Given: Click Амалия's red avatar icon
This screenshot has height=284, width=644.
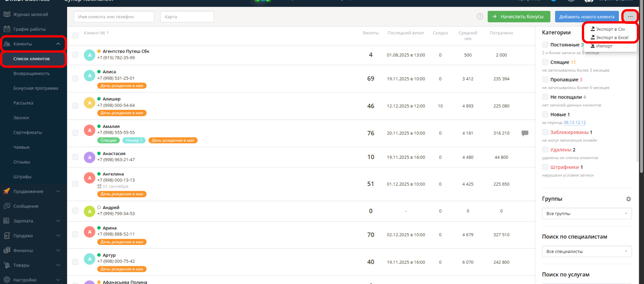Looking at the screenshot, I should tap(89, 130).
